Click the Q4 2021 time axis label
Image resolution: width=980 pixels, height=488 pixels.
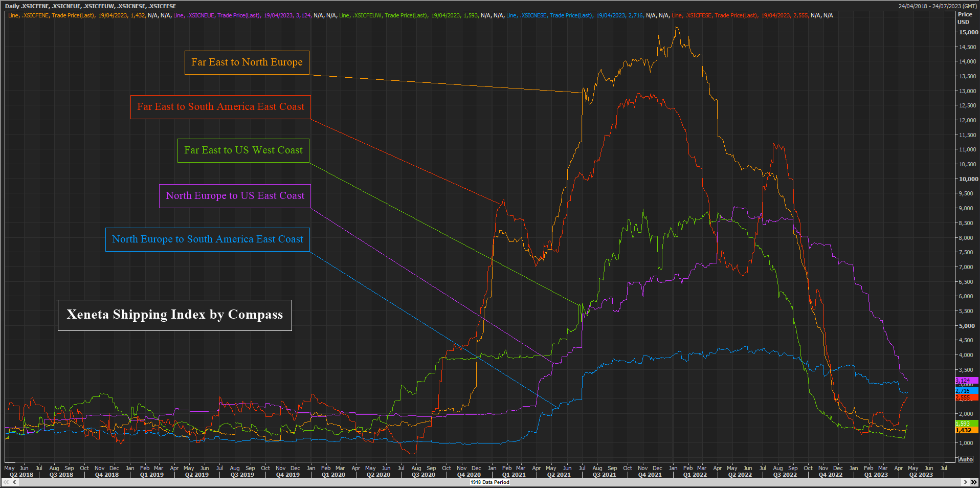coord(650,475)
